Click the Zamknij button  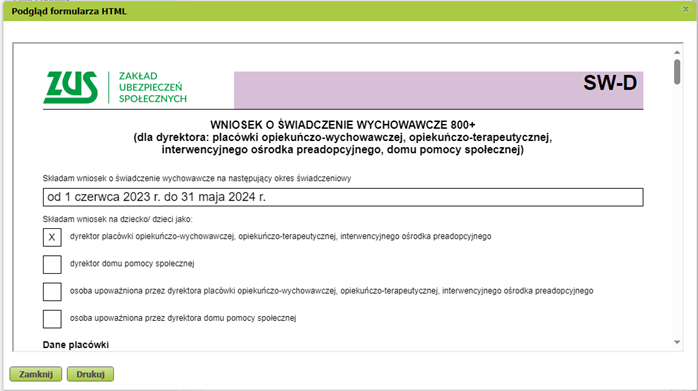tap(36, 374)
